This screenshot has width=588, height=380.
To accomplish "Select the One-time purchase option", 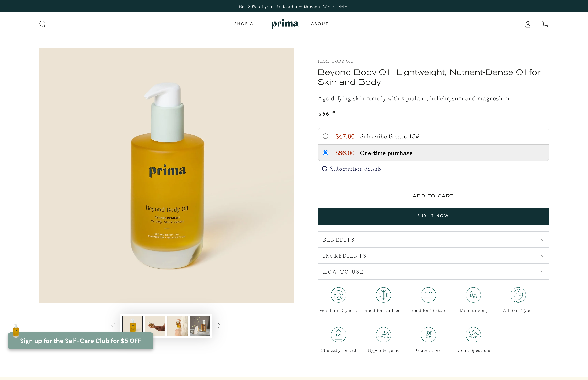I will pos(326,153).
